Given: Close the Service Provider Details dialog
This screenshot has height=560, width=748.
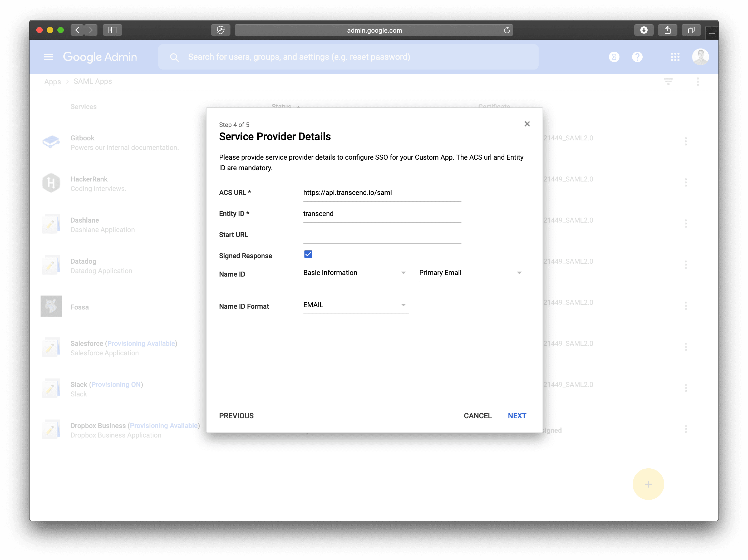Looking at the screenshot, I should coord(527,124).
